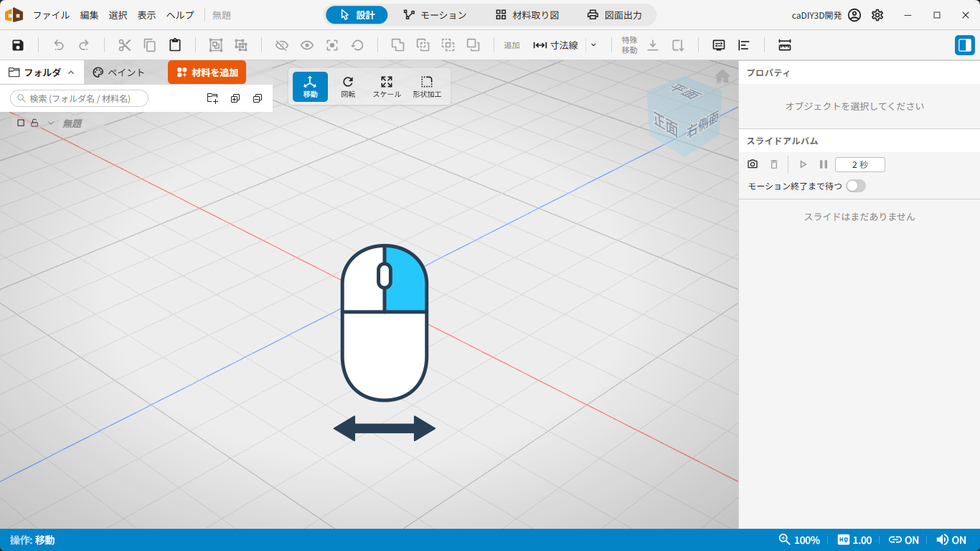Screen dimensions: 980x551
Task: Expand the 無題 tree chevron
Action: click(x=51, y=123)
